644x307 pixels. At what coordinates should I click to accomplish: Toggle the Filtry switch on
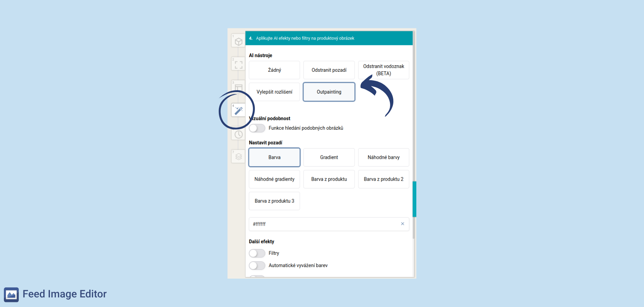click(257, 253)
